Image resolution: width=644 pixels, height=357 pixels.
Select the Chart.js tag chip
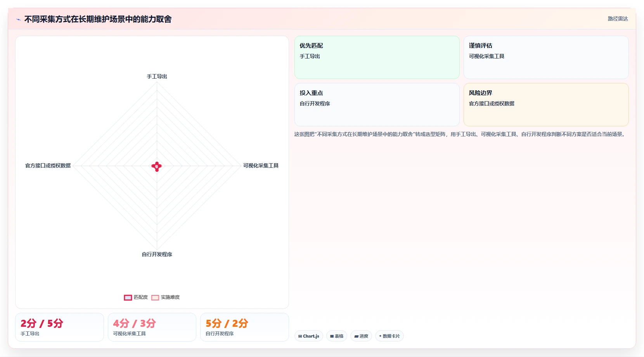pos(309,336)
